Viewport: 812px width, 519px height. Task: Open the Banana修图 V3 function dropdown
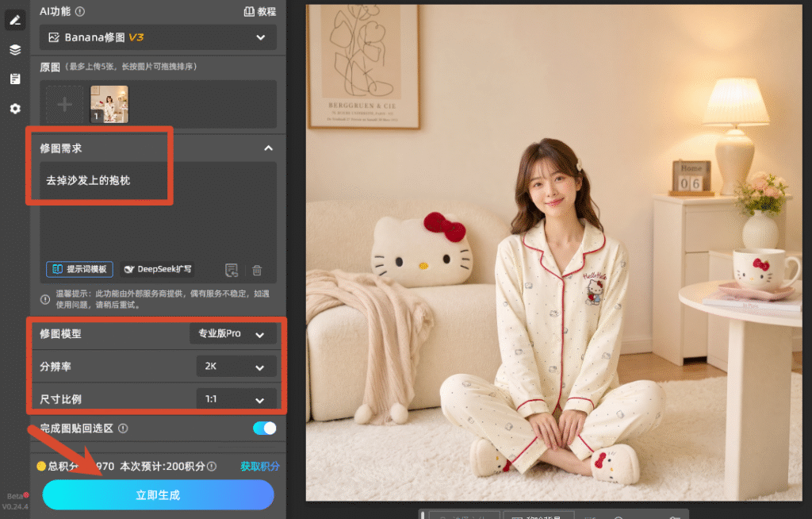[158, 37]
